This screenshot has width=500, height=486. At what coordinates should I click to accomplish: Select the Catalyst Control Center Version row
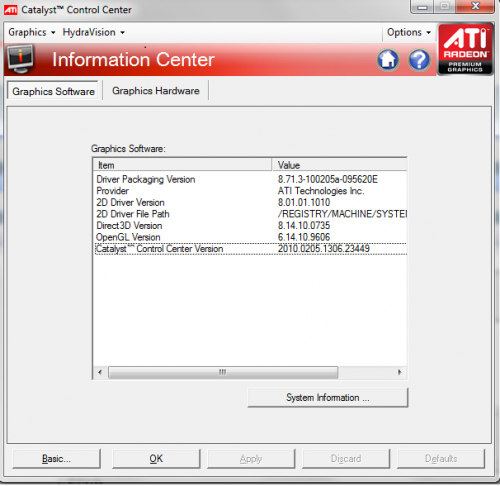tap(251, 249)
